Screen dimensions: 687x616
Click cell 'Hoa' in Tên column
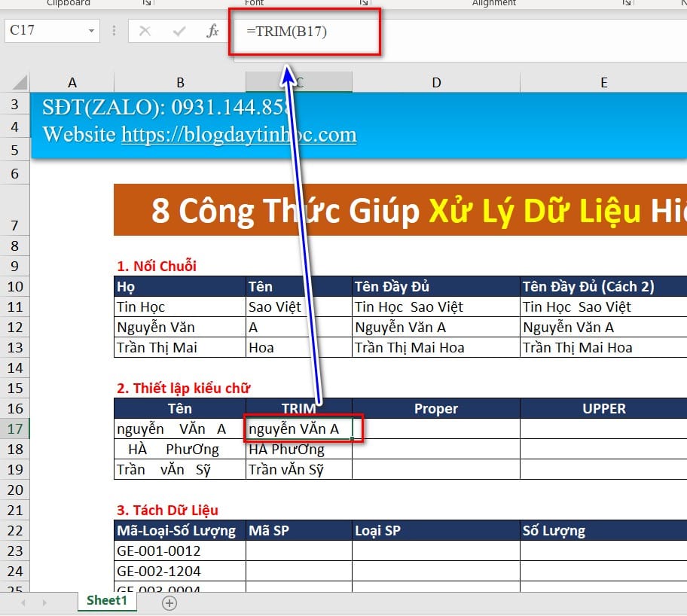pyautogui.click(x=299, y=347)
